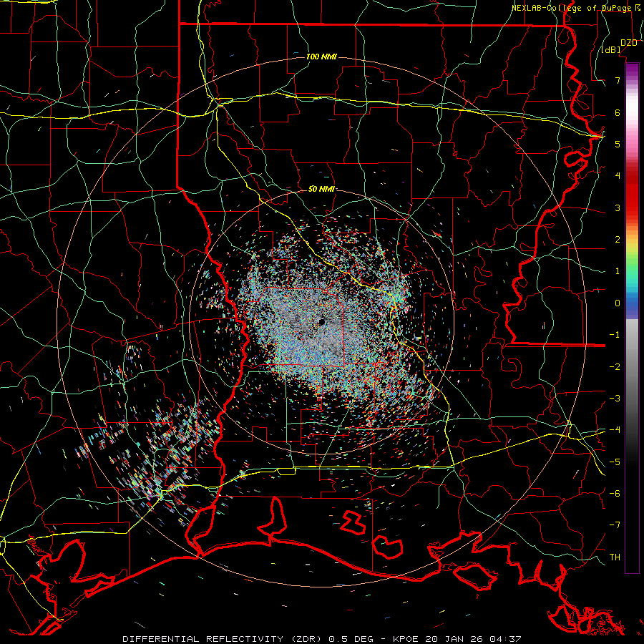The height and width of the screenshot is (644, 644).
Task: Click the "6" value on color scale
Action: (x=618, y=112)
